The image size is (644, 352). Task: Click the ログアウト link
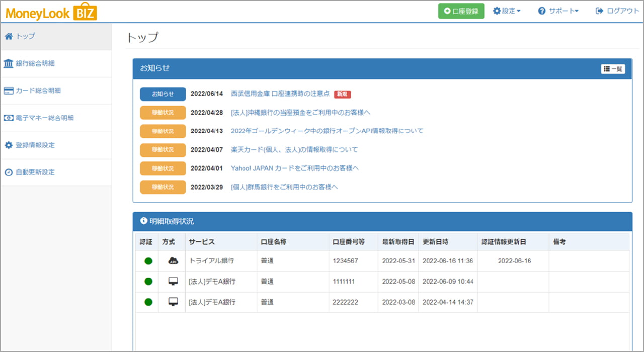click(x=617, y=11)
